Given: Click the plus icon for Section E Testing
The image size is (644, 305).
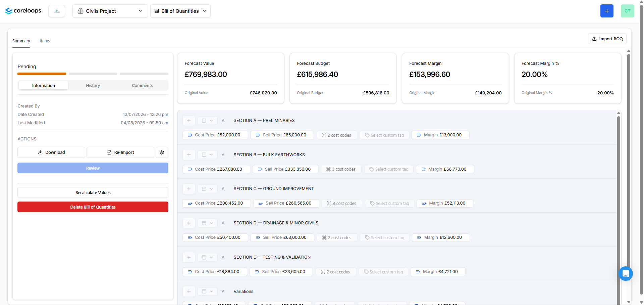Looking at the screenshot, I should tap(189, 257).
